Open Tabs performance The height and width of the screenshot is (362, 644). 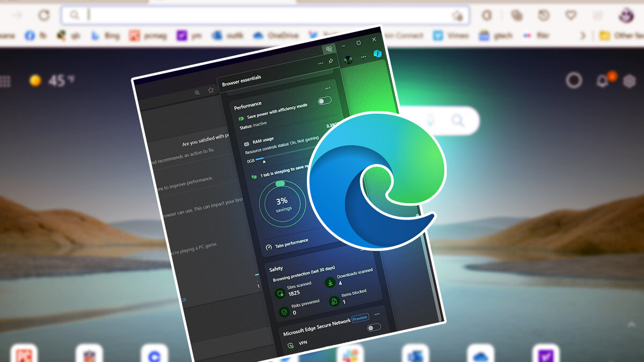(x=287, y=245)
